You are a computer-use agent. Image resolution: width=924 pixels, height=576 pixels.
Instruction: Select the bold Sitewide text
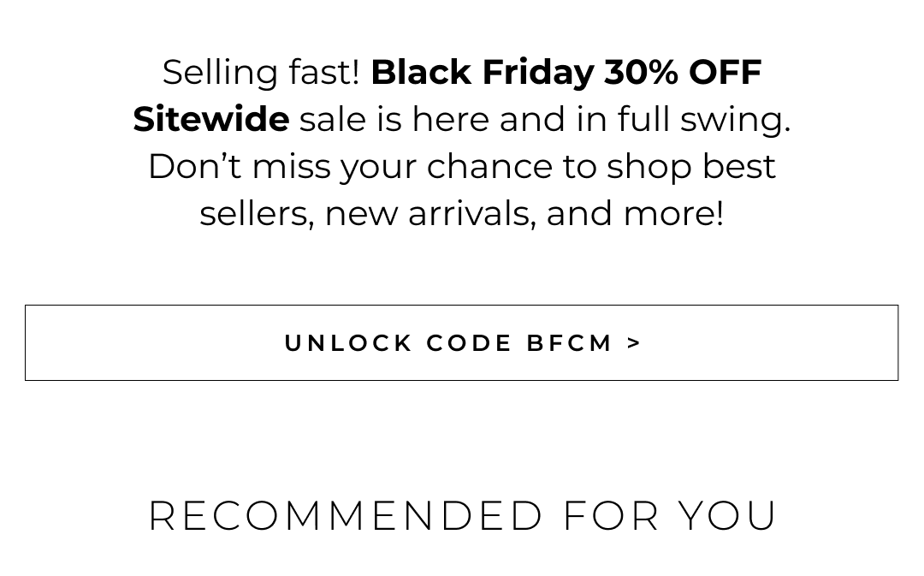(210, 119)
